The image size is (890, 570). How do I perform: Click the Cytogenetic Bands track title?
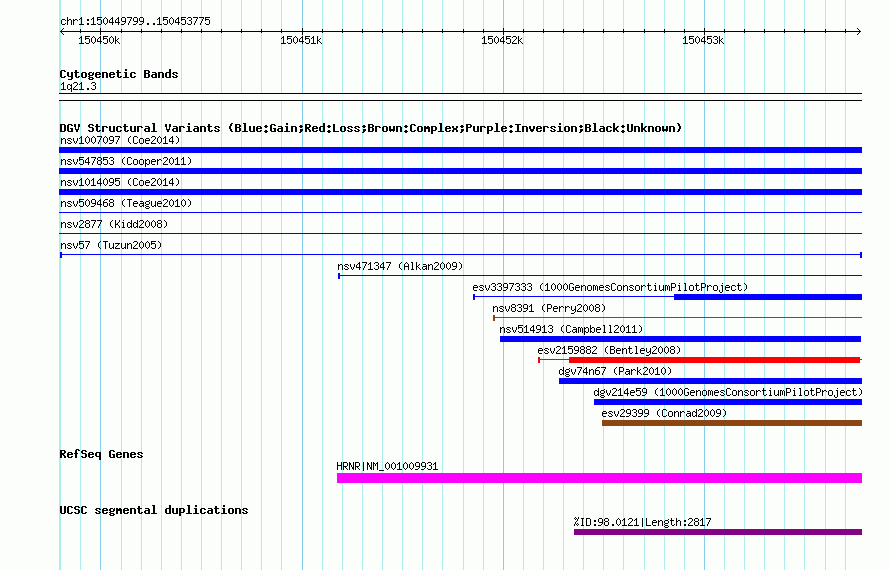coord(119,74)
